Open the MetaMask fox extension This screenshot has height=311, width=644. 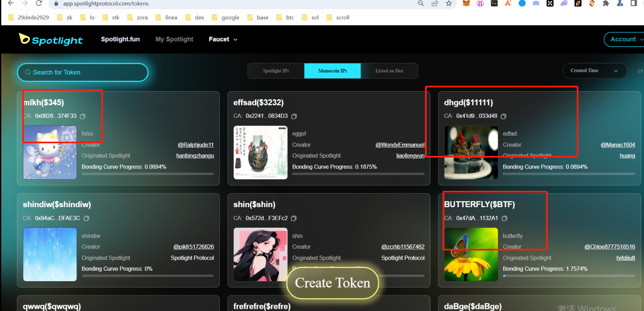[x=466, y=3]
